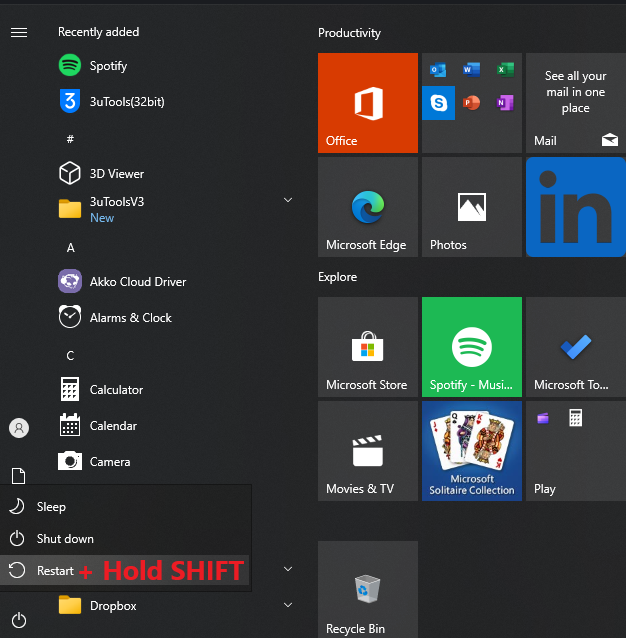Screen dimensions: 626x638
Task: Select Shut down from the power menu
Action: (x=65, y=539)
